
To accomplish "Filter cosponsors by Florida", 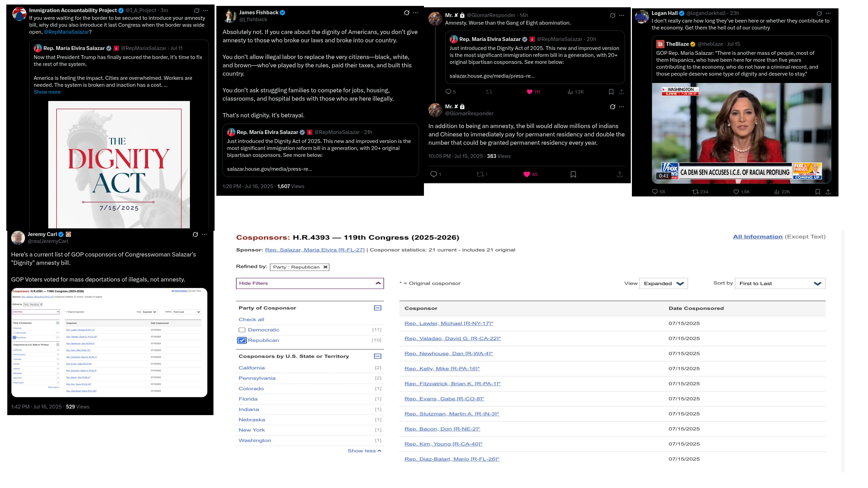I will [248, 399].
